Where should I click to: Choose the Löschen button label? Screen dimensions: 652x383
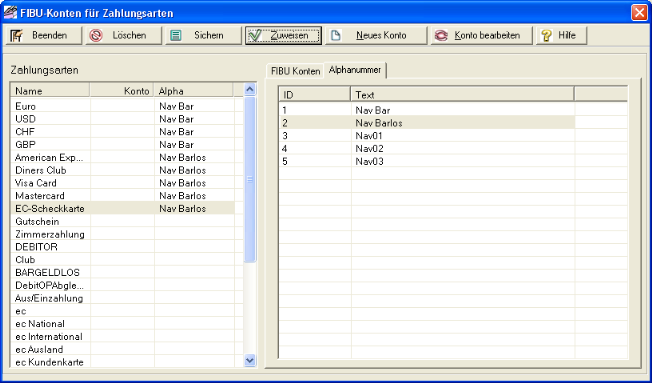[129, 36]
